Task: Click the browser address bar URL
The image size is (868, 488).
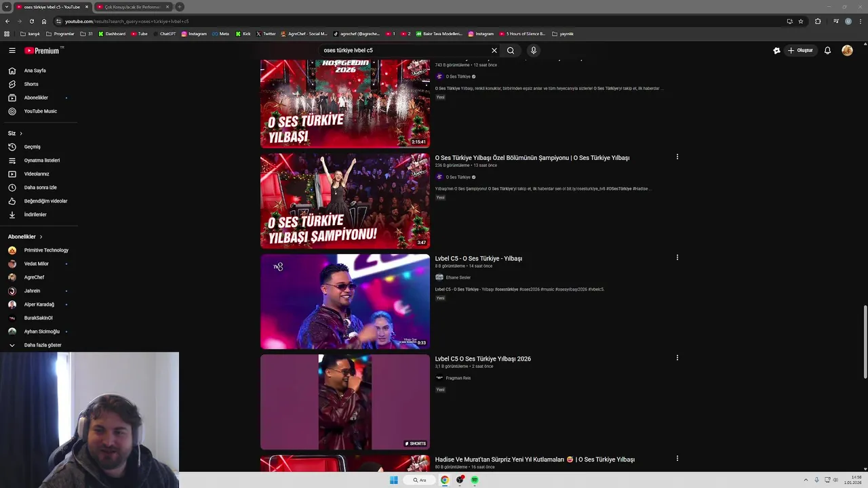Action: point(127,21)
